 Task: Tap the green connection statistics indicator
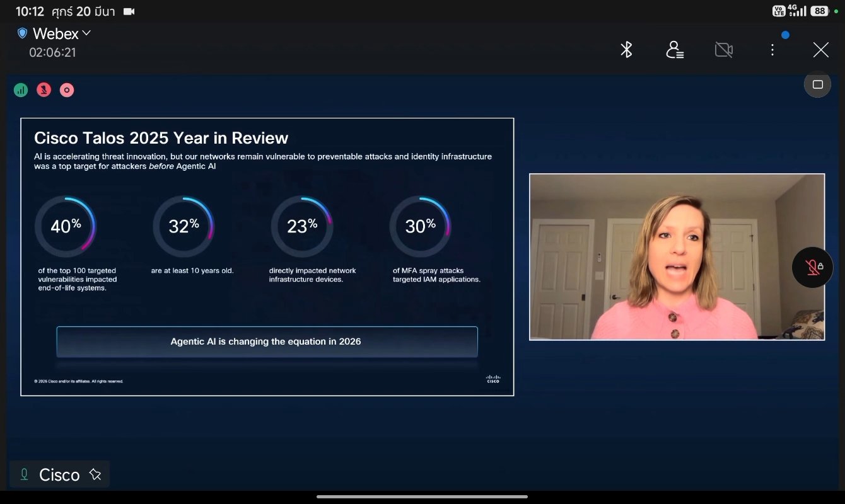click(21, 90)
